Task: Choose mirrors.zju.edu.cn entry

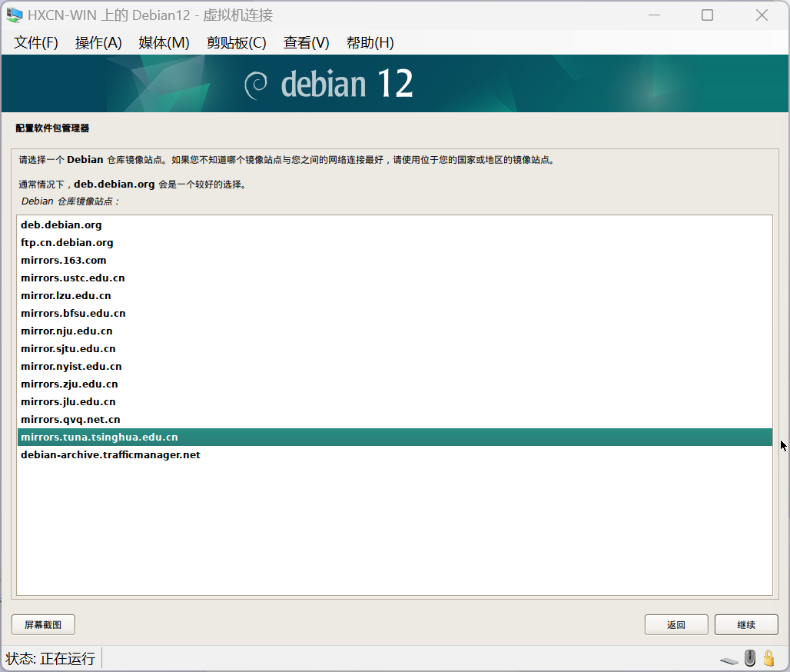Action: tap(394, 384)
